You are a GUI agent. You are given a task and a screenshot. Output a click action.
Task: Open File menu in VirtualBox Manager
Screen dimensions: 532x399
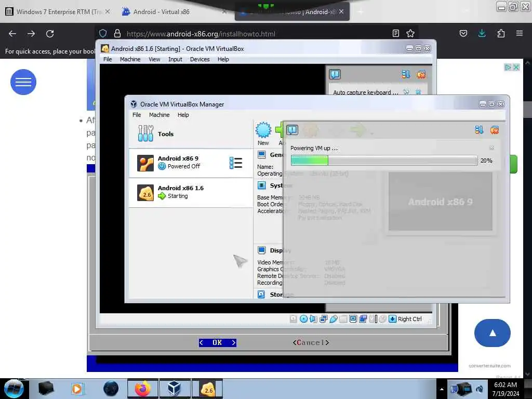tap(137, 115)
